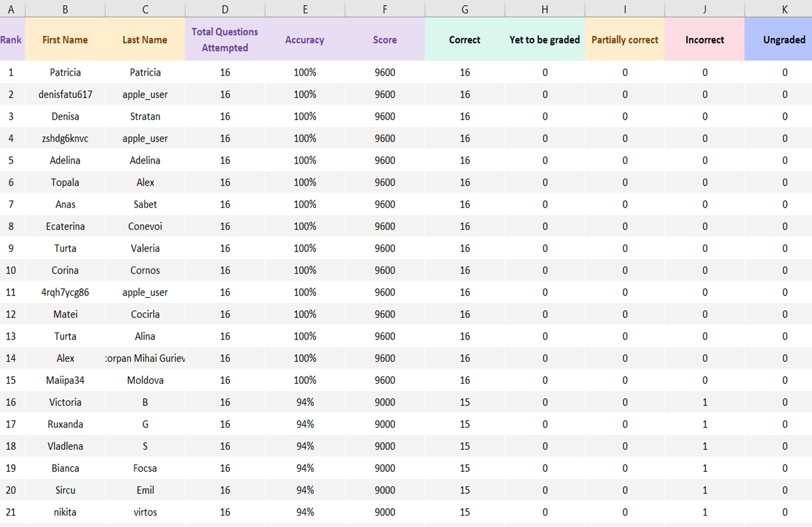
Task: Select the Stratan last name cell
Action: [145, 117]
